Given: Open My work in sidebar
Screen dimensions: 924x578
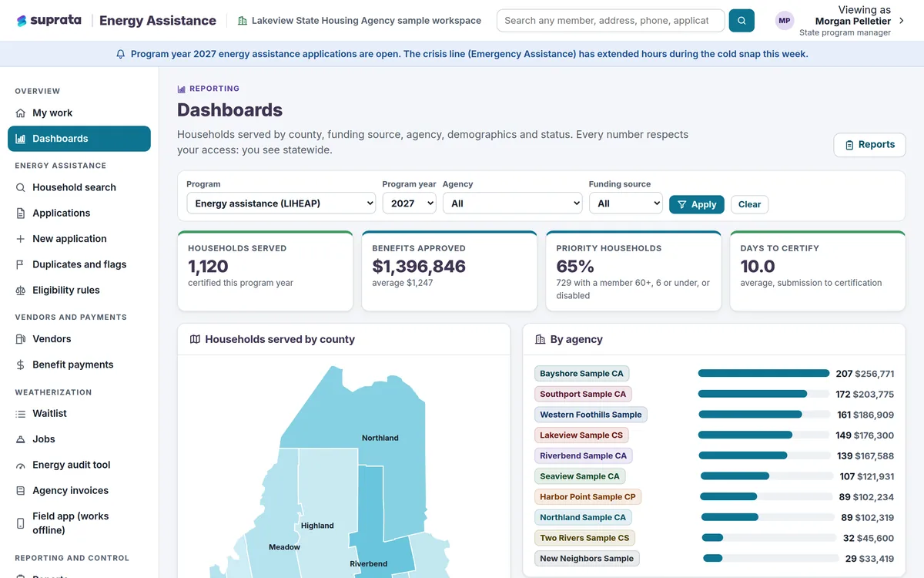Looking at the screenshot, I should click(79, 113).
